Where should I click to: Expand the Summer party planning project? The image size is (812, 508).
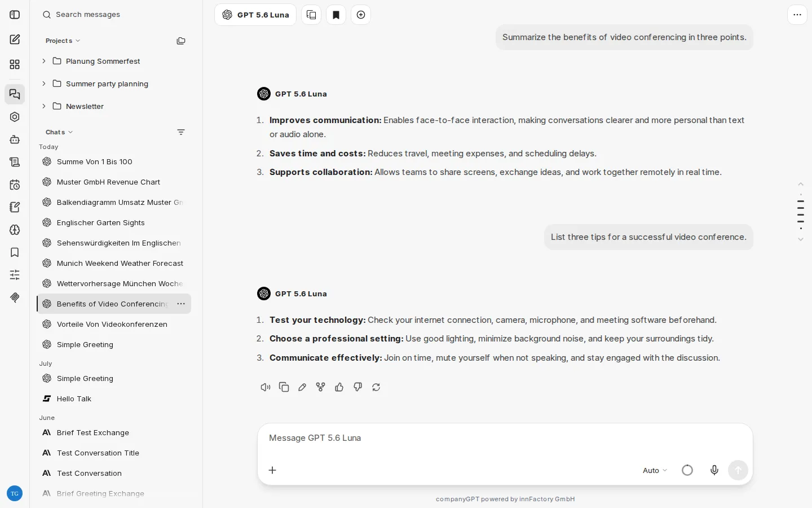pos(44,84)
